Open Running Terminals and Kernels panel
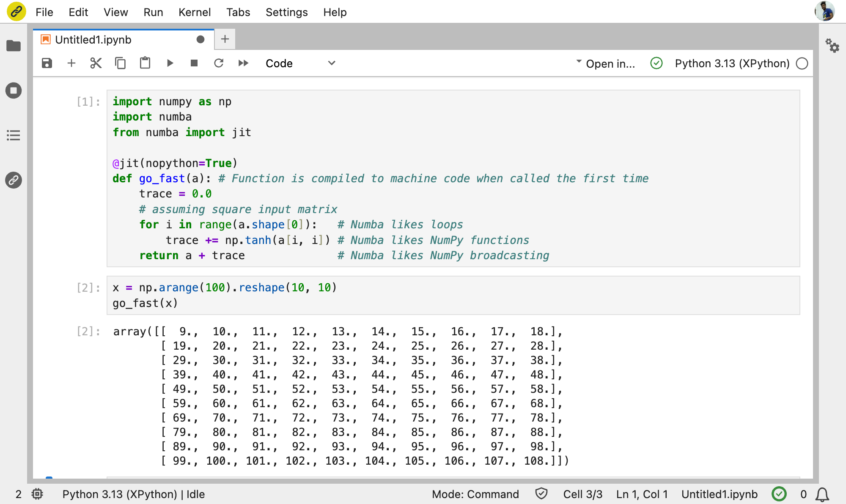 click(x=14, y=90)
